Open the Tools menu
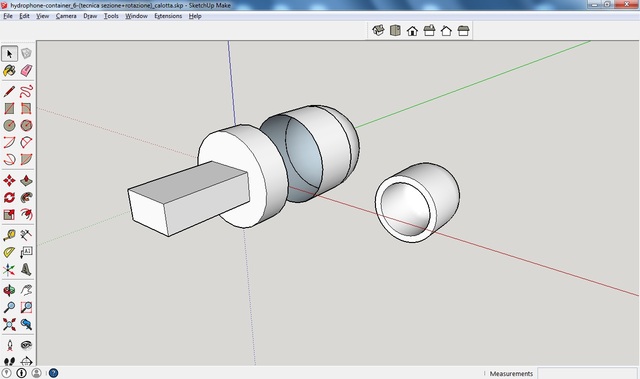The image size is (640, 379). (x=111, y=16)
